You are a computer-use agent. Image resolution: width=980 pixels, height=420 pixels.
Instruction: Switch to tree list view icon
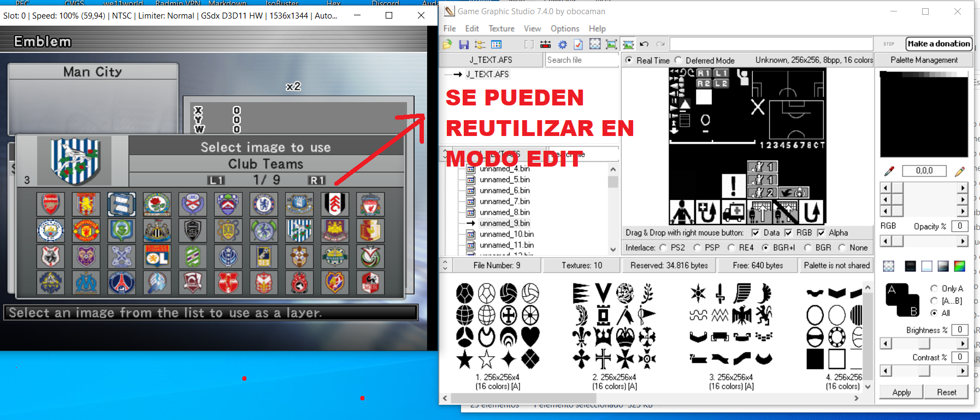[x=480, y=44]
